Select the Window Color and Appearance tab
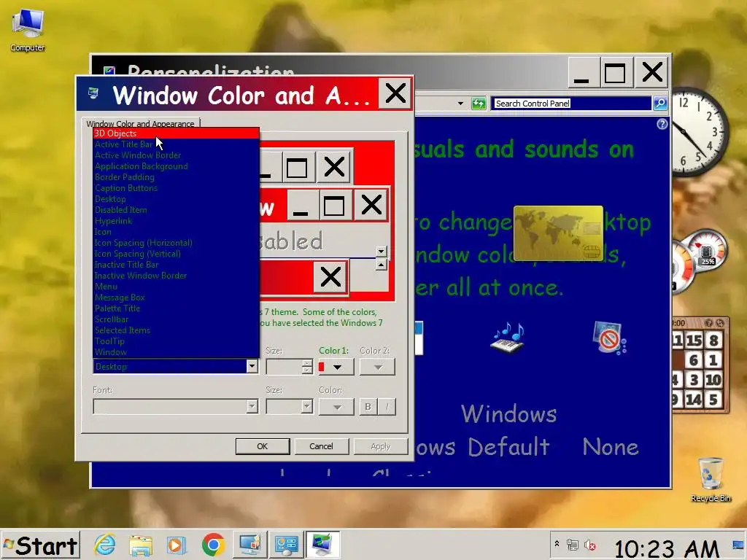This screenshot has height=560, width=747. [x=141, y=122]
